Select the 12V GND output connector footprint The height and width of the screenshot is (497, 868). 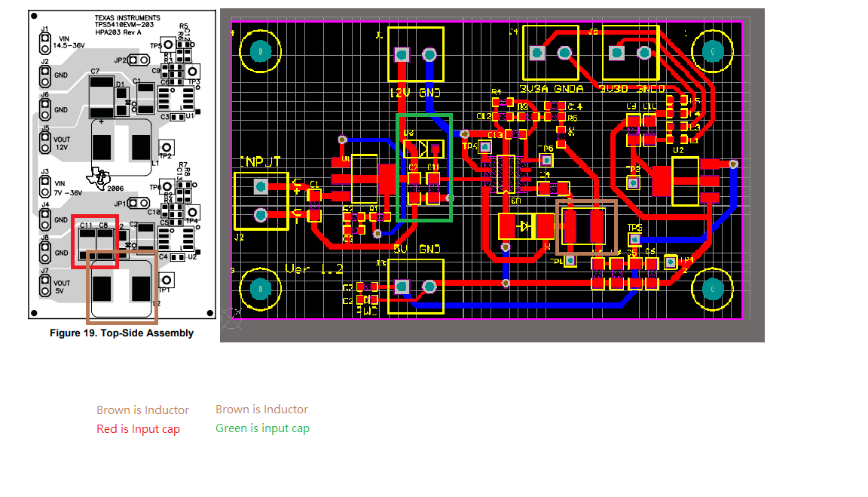point(416,55)
